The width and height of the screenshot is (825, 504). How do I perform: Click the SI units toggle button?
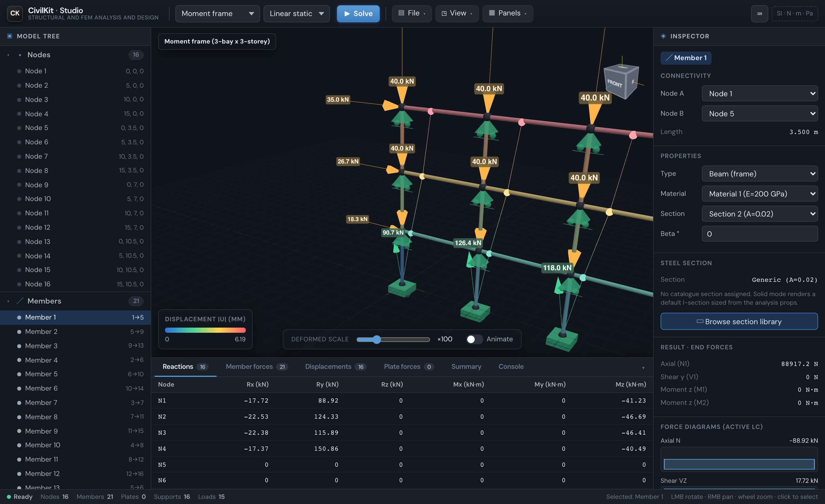click(795, 14)
